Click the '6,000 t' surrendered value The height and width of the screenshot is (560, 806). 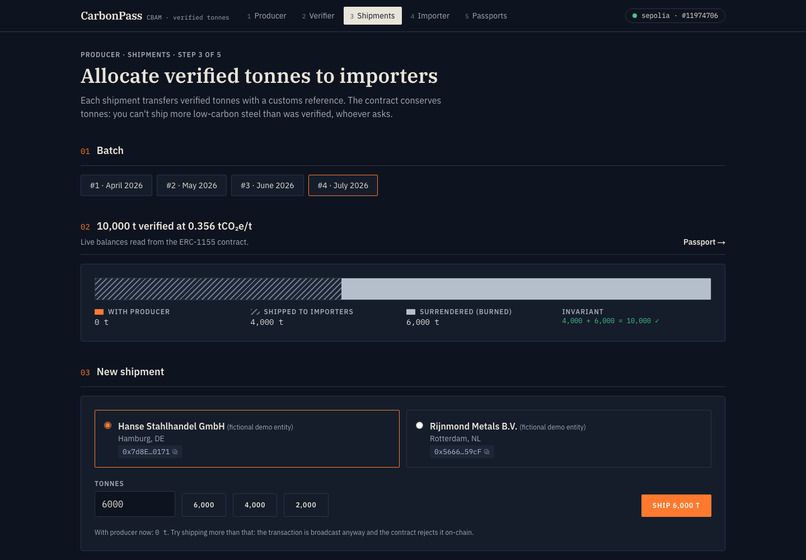423,322
